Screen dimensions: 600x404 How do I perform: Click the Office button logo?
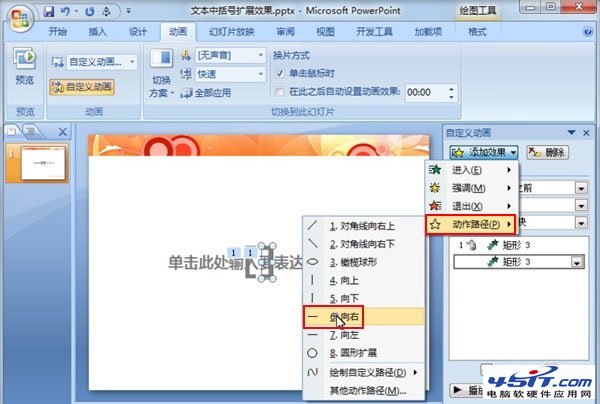(19, 22)
